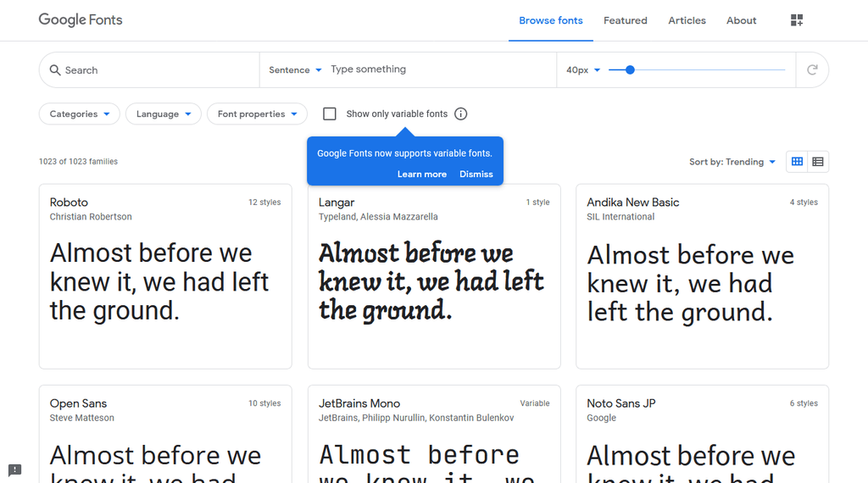This screenshot has height=483, width=868.
Task: Go to Browse fonts tab
Action: click(x=551, y=20)
